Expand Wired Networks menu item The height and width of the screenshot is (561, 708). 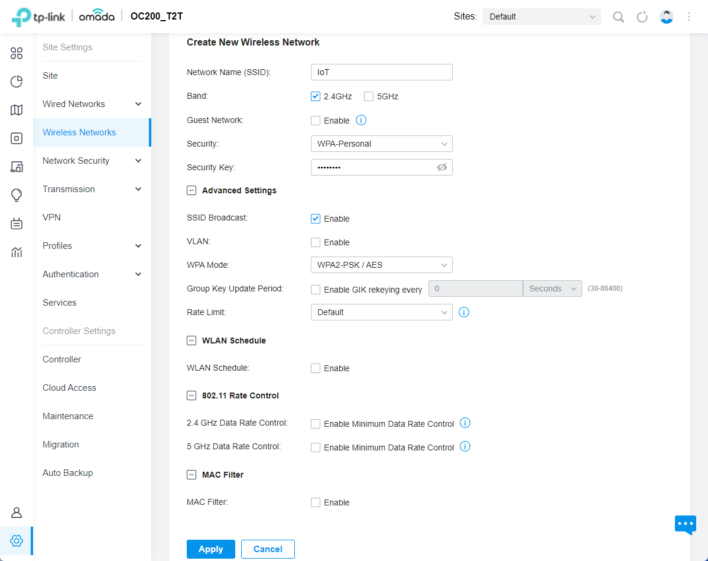click(x=92, y=104)
